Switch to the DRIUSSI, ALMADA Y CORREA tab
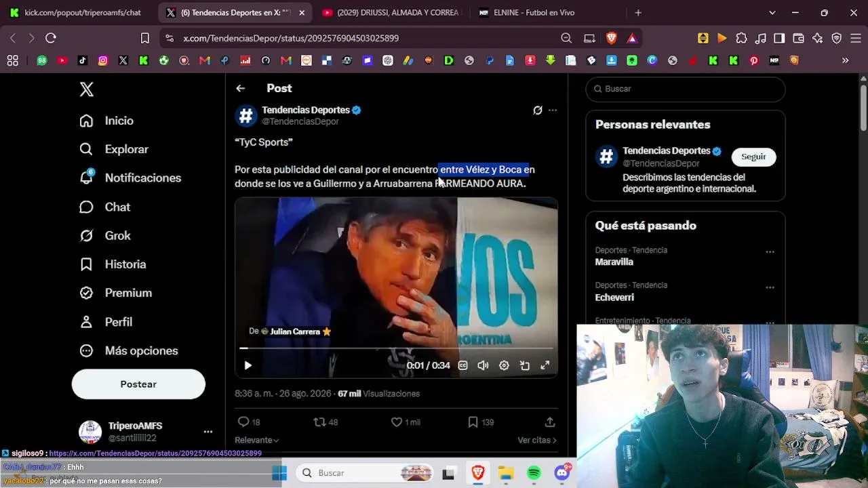The width and height of the screenshot is (868, 488). (392, 13)
